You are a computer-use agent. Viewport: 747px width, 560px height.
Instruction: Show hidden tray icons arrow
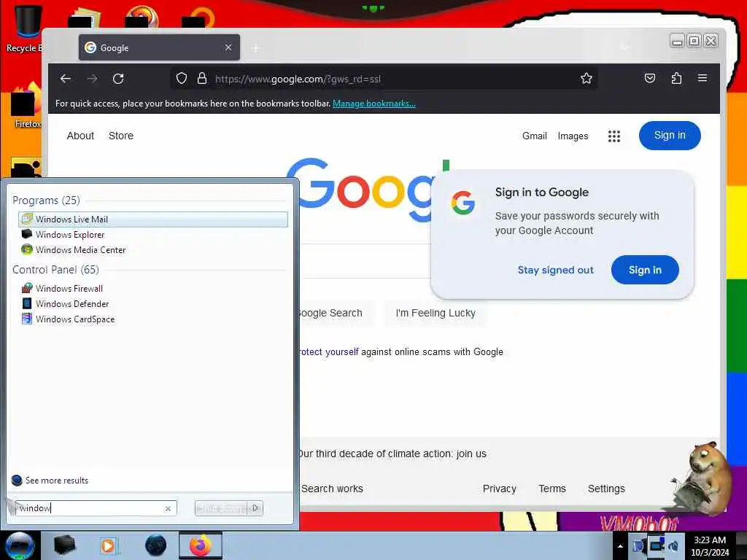coord(620,545)
